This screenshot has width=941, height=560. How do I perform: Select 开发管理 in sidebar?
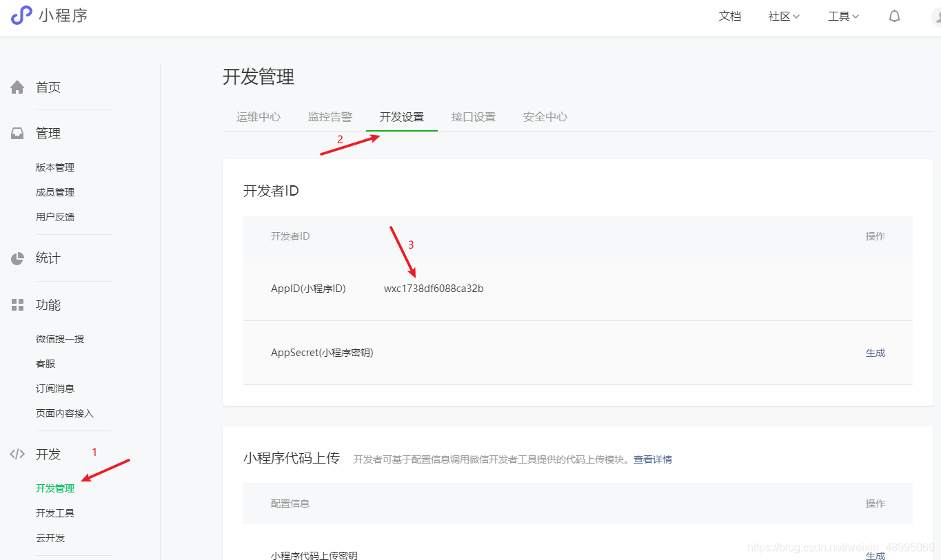pos(55,488)
